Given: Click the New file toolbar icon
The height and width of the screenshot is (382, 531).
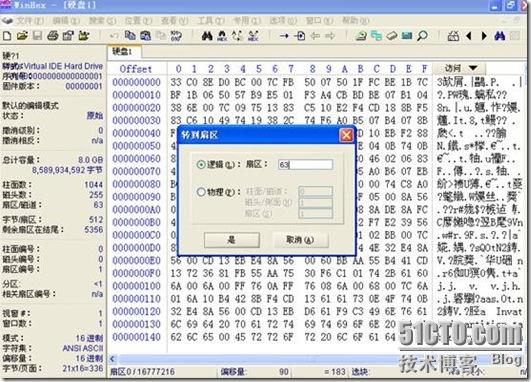Looking at the screenshot, I should [x=7, y=36].
